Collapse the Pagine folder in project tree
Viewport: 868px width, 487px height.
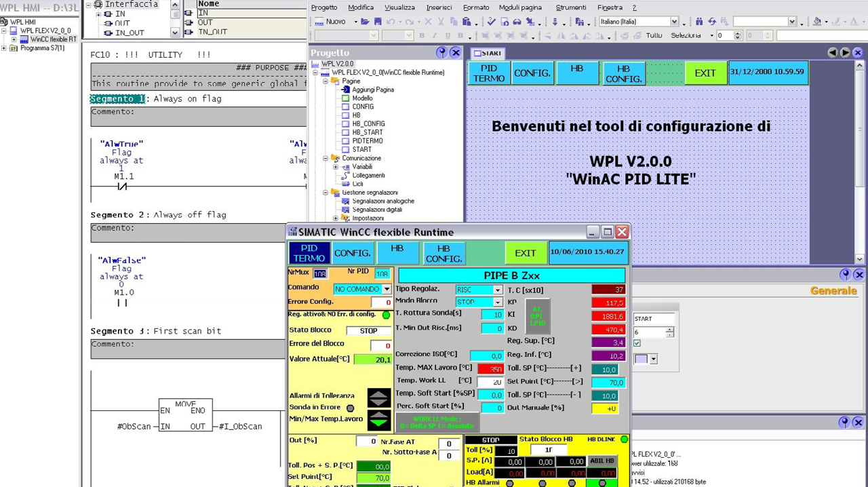pyautogui.click(x=325, y=81)
